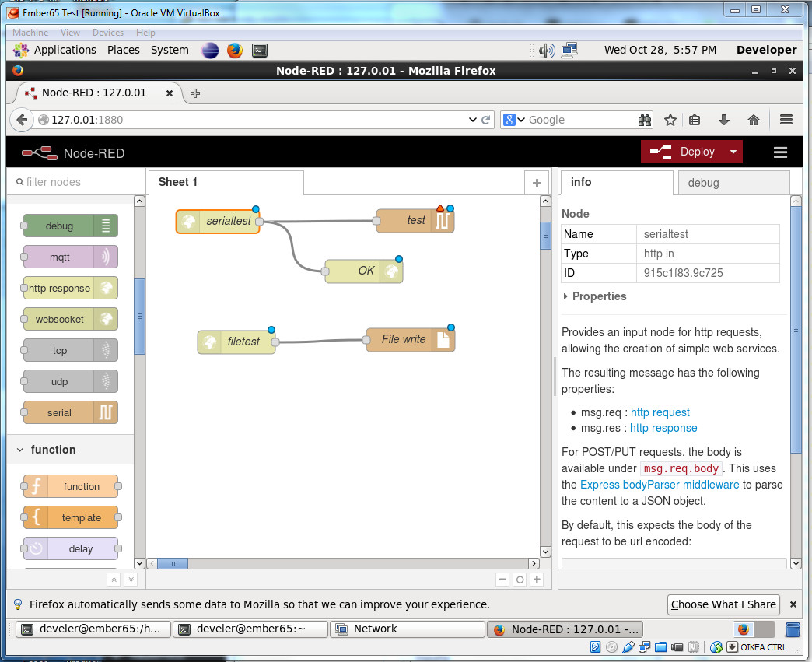Screen dimensions: 812x662
Task: Select the udp output node
Action: [71, 381]
